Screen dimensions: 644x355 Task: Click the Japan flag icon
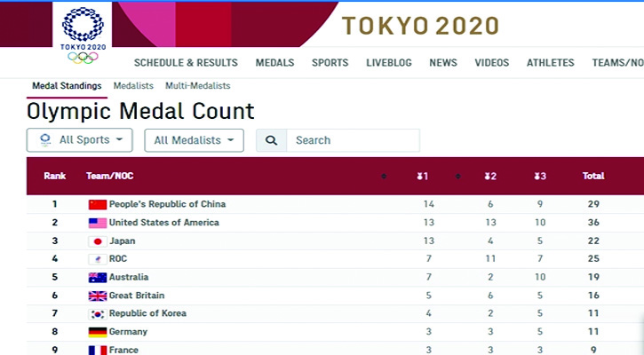point(98,241)
